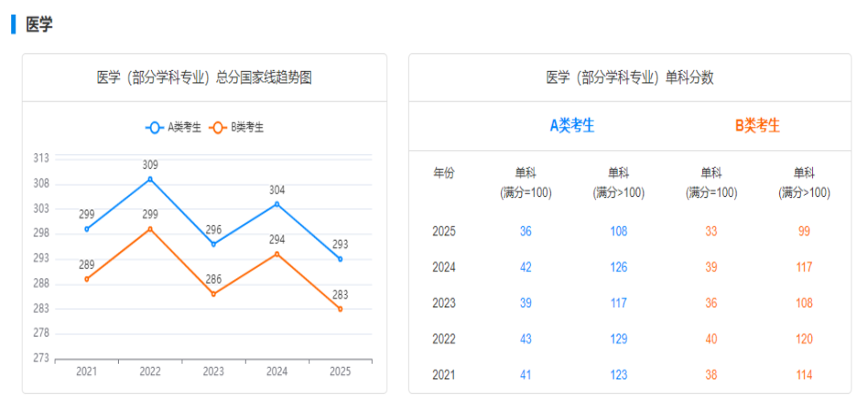Viewport: 868px width, 407px height.
Task: Select the blue 2023 data point labeled 296
Action: (x=214, y=244)
